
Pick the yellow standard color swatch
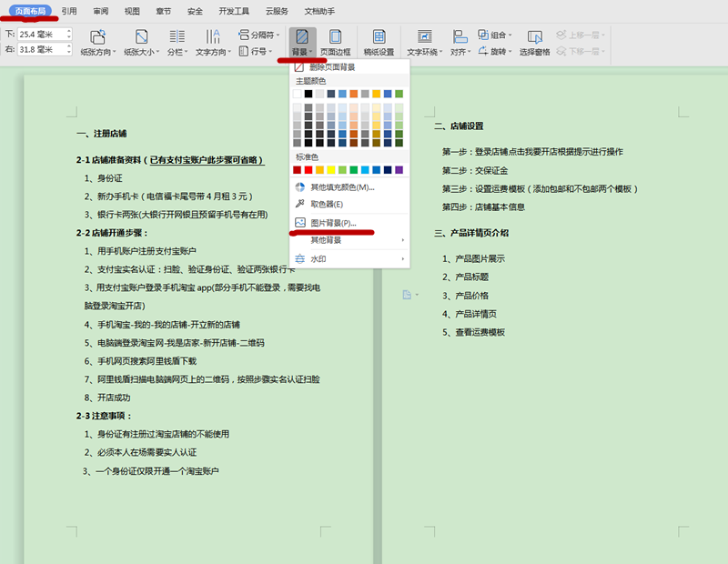[x=331, y=170]
